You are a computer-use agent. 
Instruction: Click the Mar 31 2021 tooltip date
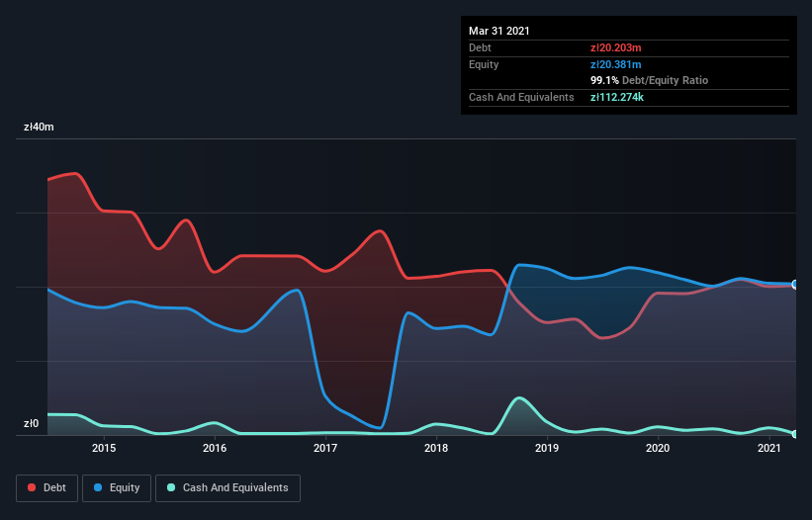[x=499, y=31]
